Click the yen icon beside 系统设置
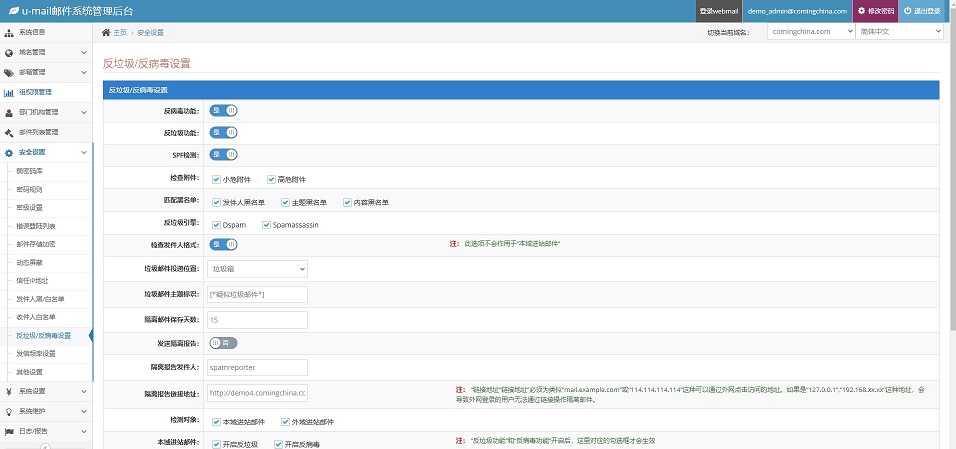956x449 pixels. (9, 391)
